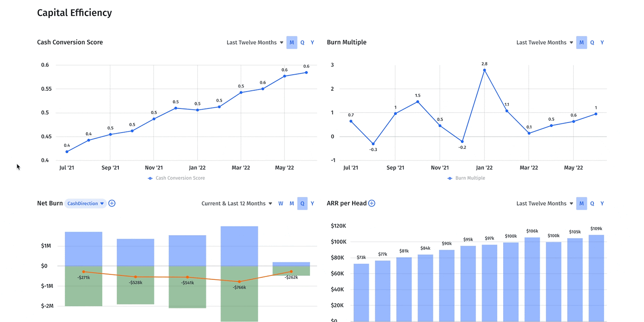Click plus icon beside ARR per Head
The width and height of the screenshot is (644, 322).
pos(372,203)
